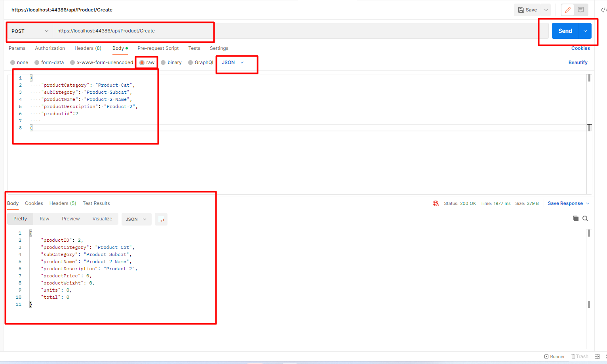
Task: Click the Size: 379 B text
Action: tap(527, 203)
